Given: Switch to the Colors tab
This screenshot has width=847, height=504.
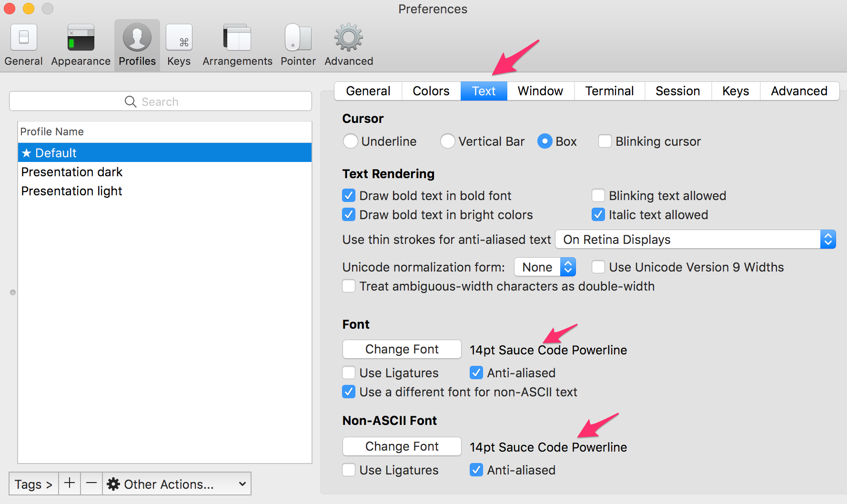Looking at the screenshot, I should (x=431, y=91).
